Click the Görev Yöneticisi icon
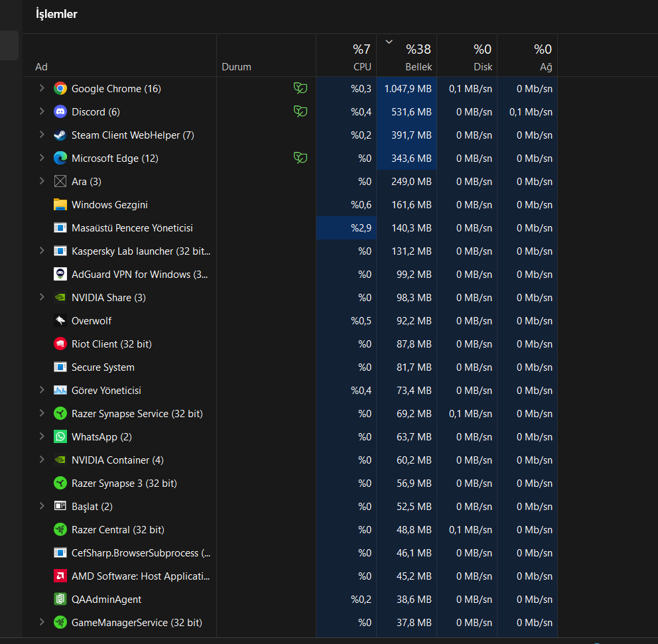Image resolution: width=658 pixels, height=644 pixels. 60,390
